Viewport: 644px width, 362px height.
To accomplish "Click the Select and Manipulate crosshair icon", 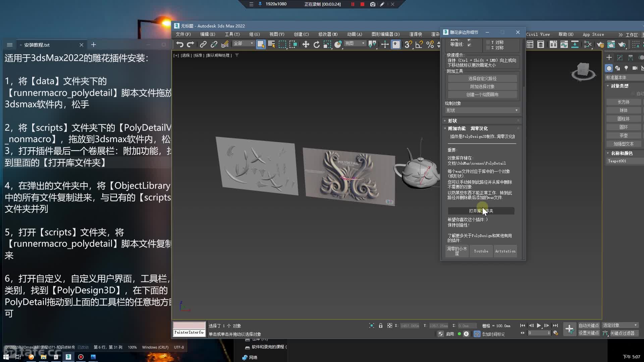I will (385, 44).
